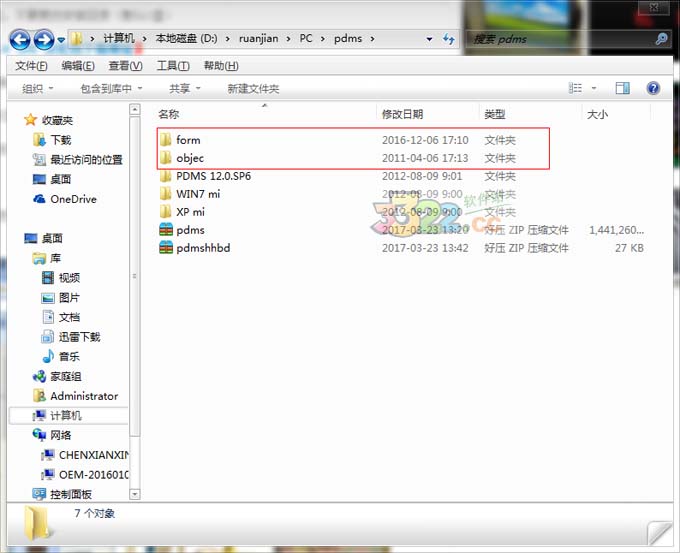Sort by the 大小 column header
Viewport: 680px width, 553px height.
[x=597, y=114]
